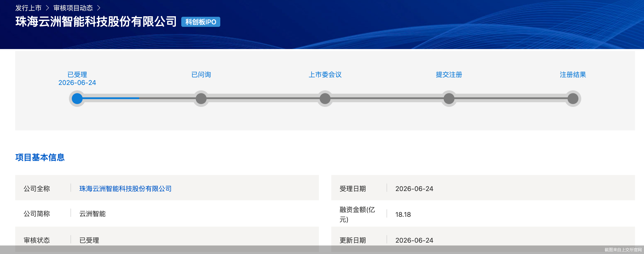Click the 公司全称 field label
This screenshot has width=644, height=254.
pos(37,189)
